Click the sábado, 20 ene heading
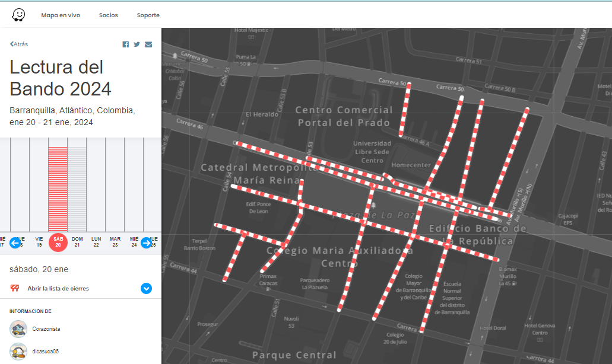Image resolution: width=612 pixels, height=364 pixels. pyautogui.click(x=39, y=269)
